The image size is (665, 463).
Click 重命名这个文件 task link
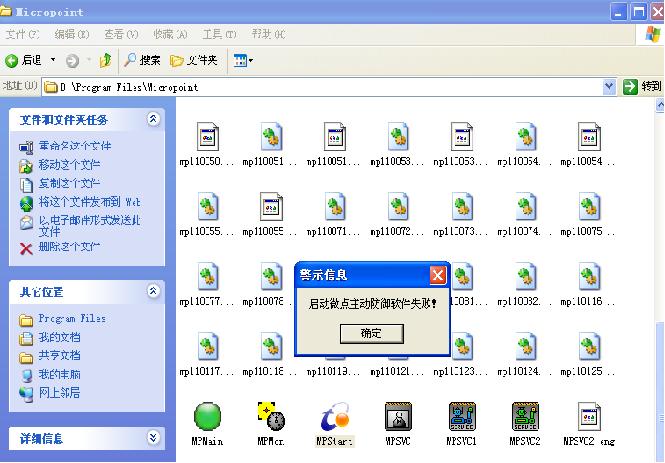tap(75, 146)
